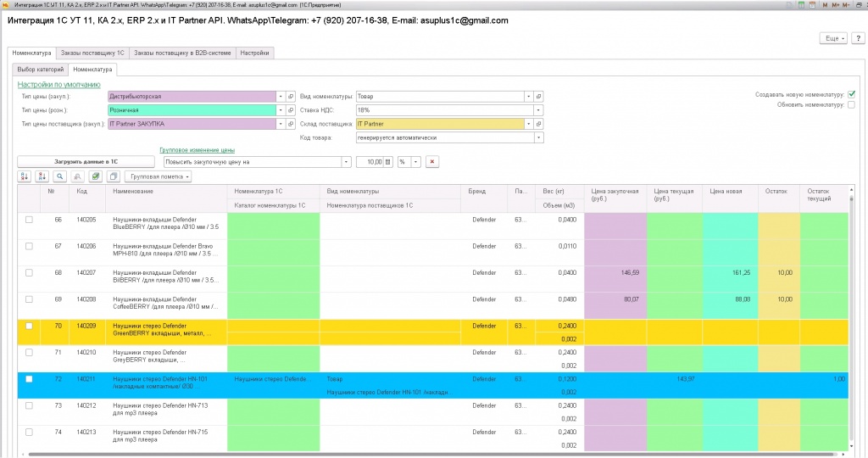Viewport: 868px width, 458px height.
Task: Click the sort ascending icon above table
Action: (25, 176)
